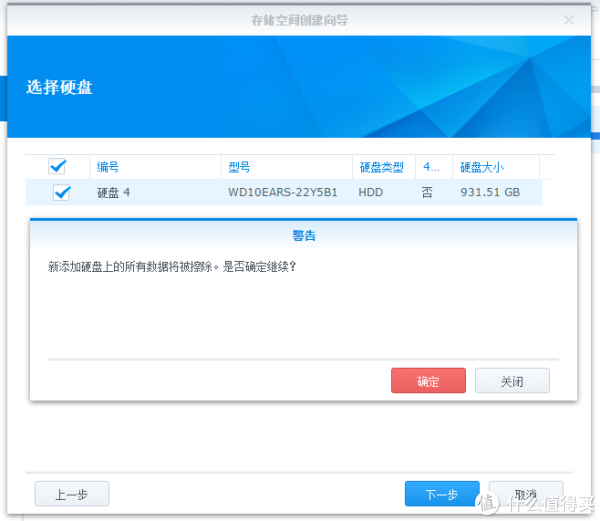
Task: Select the 硬盘 4 name cell
Action: pos(113,192)
